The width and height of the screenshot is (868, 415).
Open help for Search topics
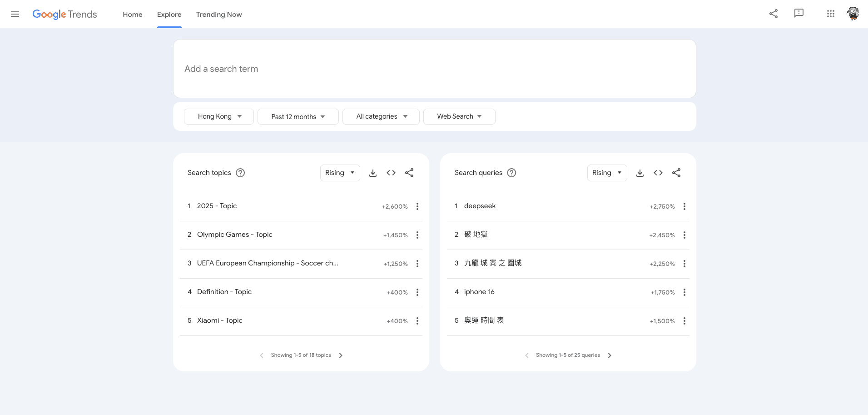pyautogui.click(x=240, y=173)
